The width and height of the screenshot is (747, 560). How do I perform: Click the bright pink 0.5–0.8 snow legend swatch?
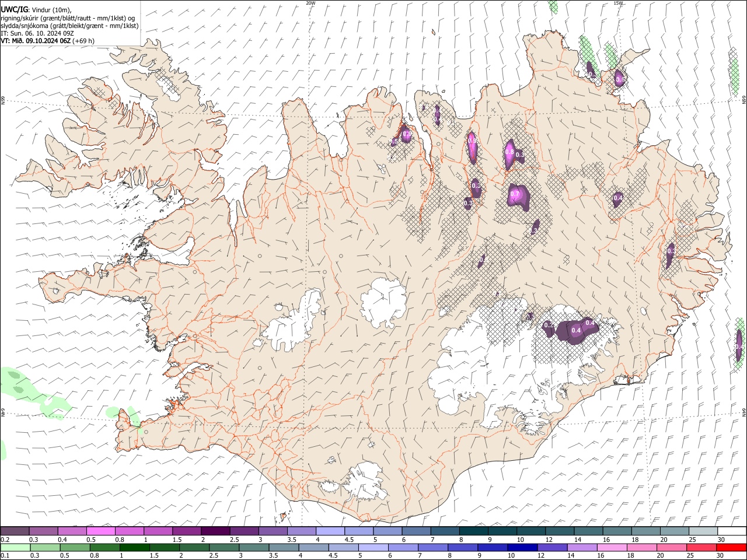tap(101, 531)
